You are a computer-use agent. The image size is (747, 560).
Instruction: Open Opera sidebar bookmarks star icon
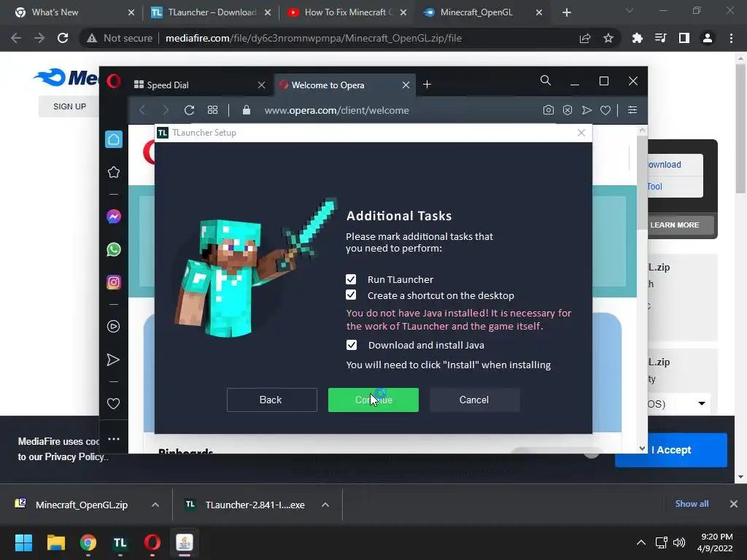coord(113,172)
